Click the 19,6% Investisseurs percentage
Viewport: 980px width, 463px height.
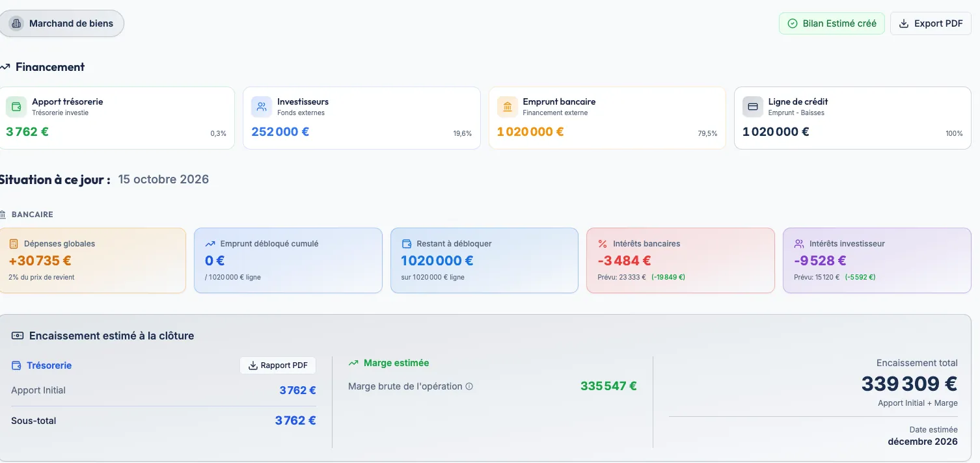tap(463, 133)
